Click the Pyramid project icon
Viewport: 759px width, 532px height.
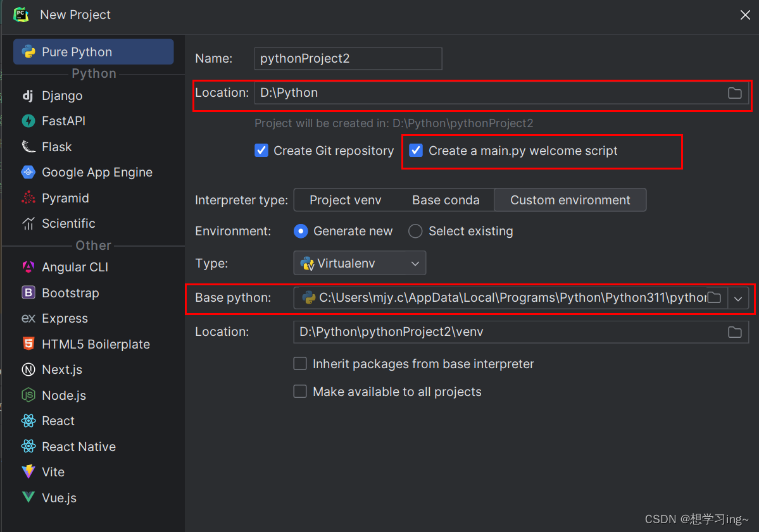click(x=28, y=198)
